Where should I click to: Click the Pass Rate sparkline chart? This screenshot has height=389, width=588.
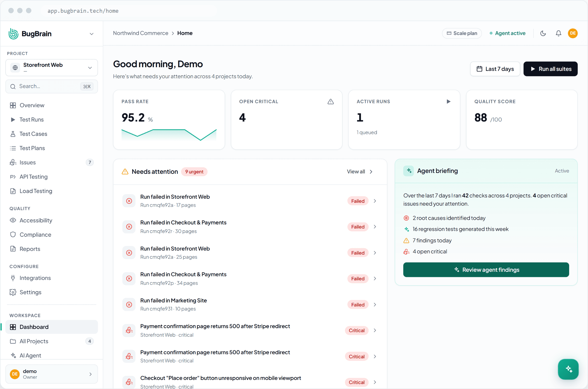pyautogui.click(x=169, y=135)
